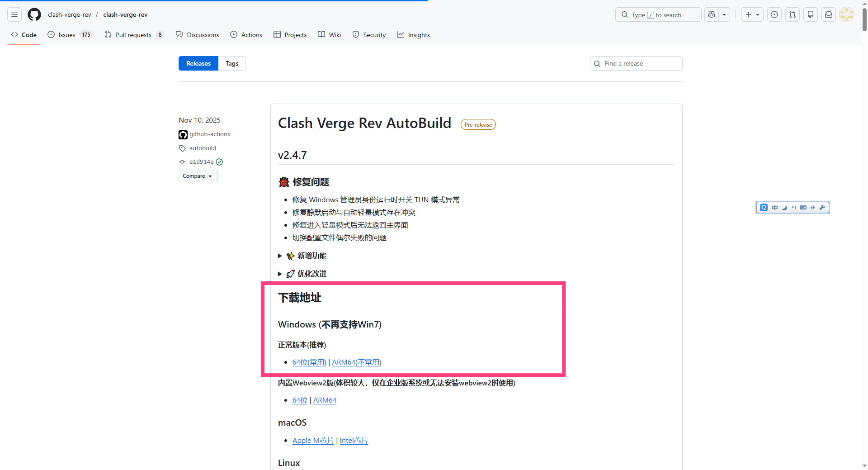The image size is (868, 470).
Task: Toggle the verified commit badge next to e1d914e
Action: tap(219, 161)
